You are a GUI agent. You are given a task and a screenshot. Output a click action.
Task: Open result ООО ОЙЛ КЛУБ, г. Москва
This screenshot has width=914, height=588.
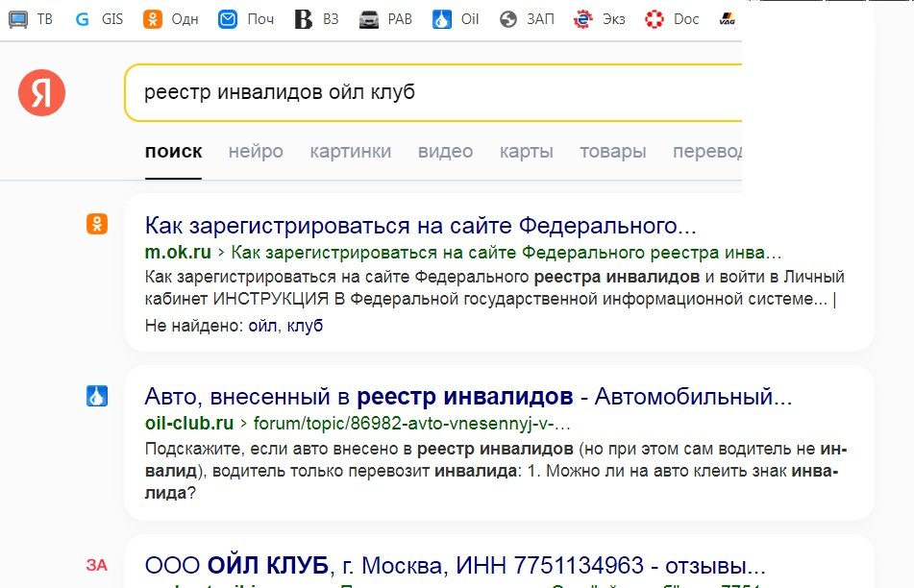tap(455, 566)
